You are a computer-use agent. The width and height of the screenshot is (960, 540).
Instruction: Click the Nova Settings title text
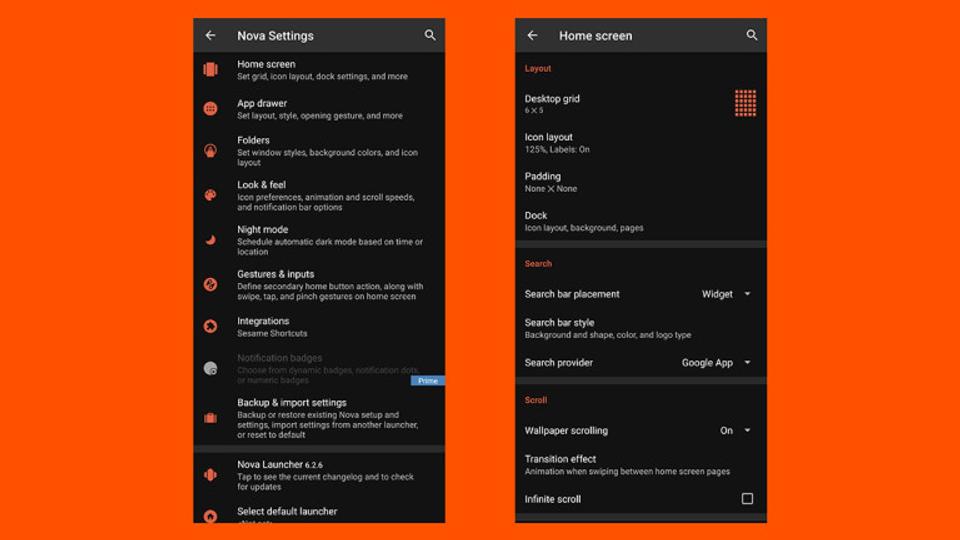275,36
